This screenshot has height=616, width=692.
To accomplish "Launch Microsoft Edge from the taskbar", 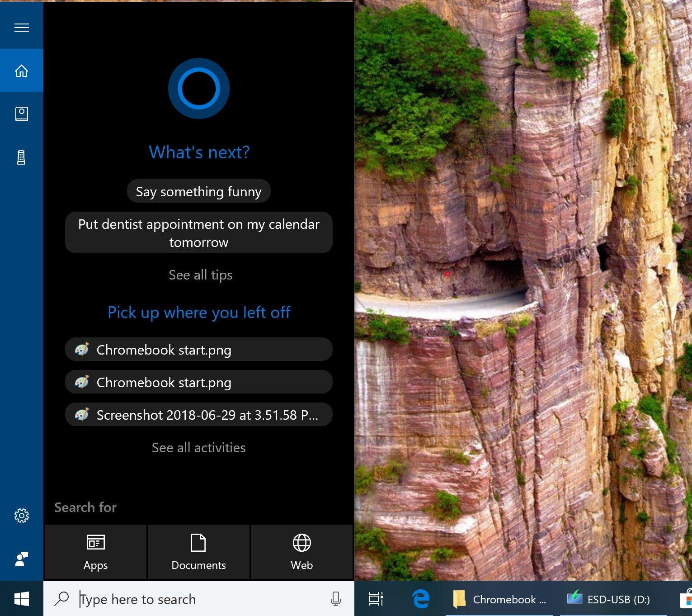I will pos(421,599).
